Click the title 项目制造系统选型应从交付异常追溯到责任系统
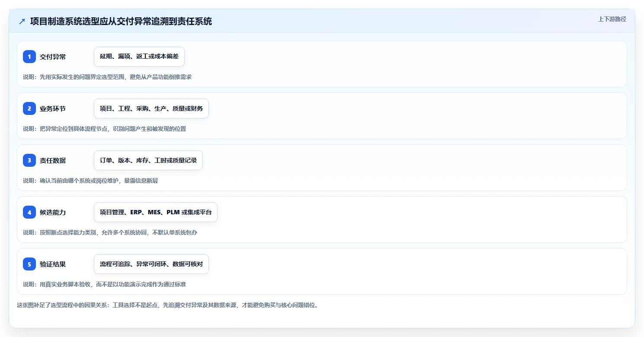Viewport: 644px width, 337px height. point(121,21)
